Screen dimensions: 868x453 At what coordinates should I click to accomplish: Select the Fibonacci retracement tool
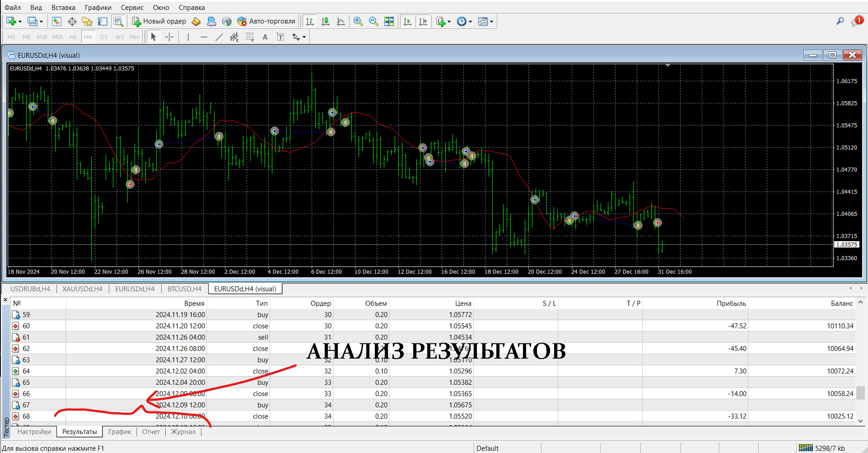250,37
